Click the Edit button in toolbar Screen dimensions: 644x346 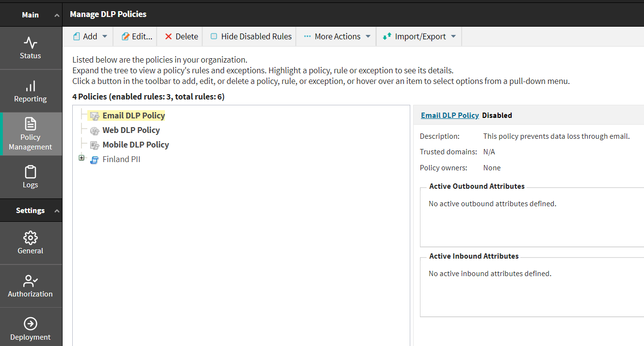click(x=136, y=36)
